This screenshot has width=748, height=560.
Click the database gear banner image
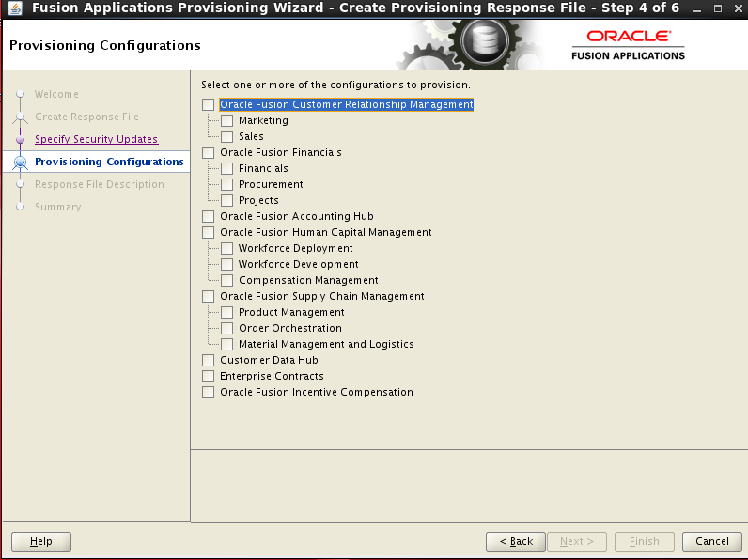pos(471,45)
